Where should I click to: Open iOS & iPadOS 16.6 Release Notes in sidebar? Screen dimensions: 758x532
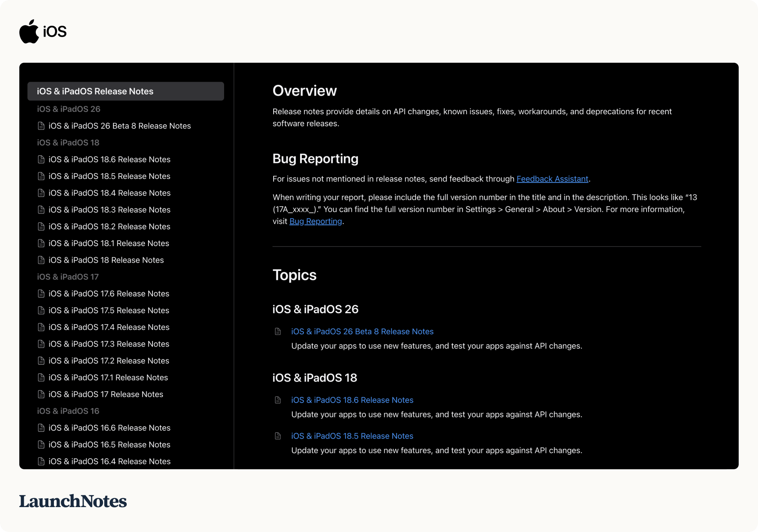point(109,428)
